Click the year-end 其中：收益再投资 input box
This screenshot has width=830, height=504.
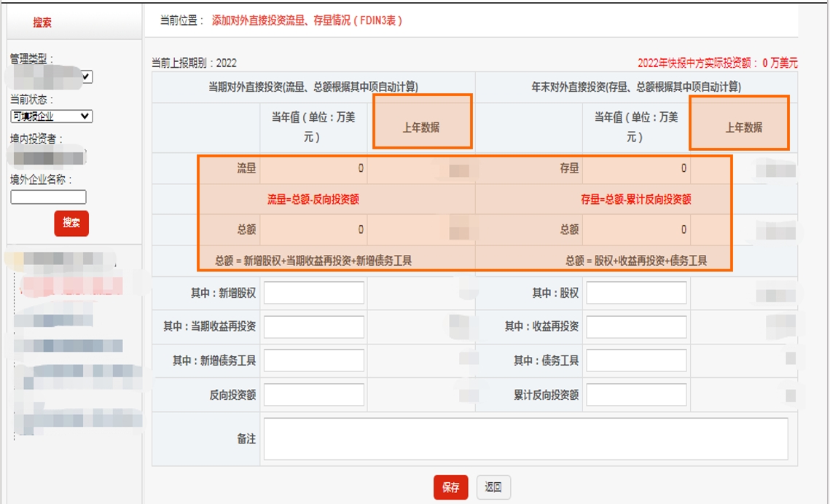tap(636, 327)
